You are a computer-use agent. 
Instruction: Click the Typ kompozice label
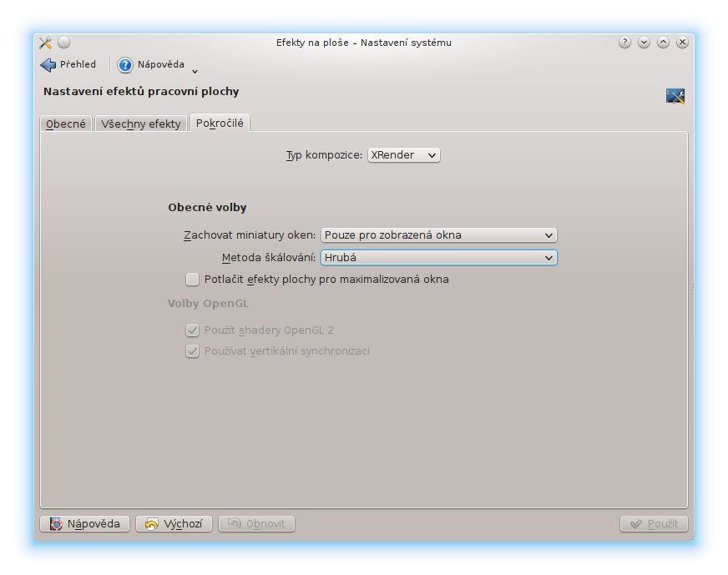(324, 155)
